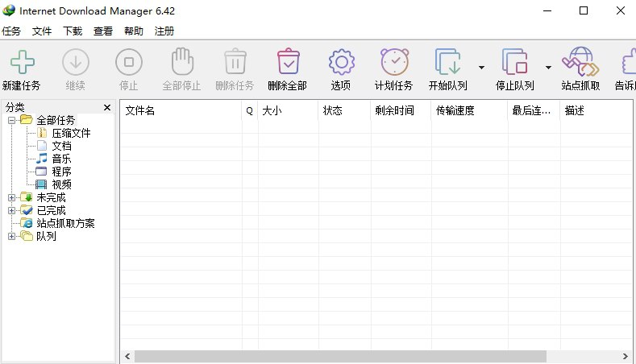Viewport: 636px width, 364px height.
Task: Select the 音乐 music category
Action: 61,159
